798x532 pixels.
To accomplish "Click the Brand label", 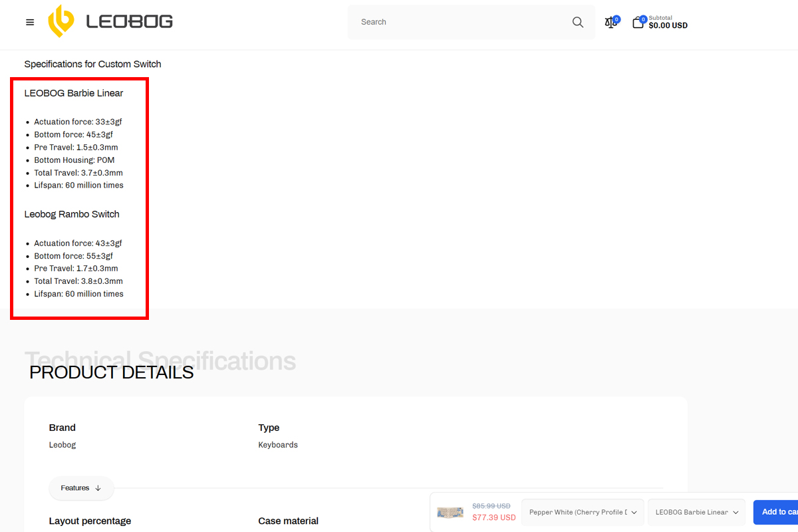I will [63, 428].
